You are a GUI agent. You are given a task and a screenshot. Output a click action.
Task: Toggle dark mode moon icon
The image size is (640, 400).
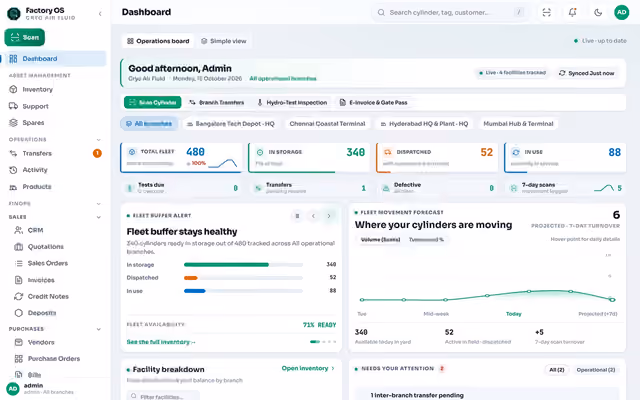[x=598, y=13]
